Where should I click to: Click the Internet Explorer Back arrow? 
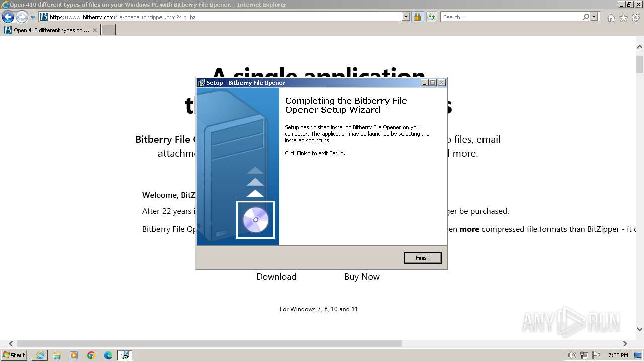(x=8, y=17)
